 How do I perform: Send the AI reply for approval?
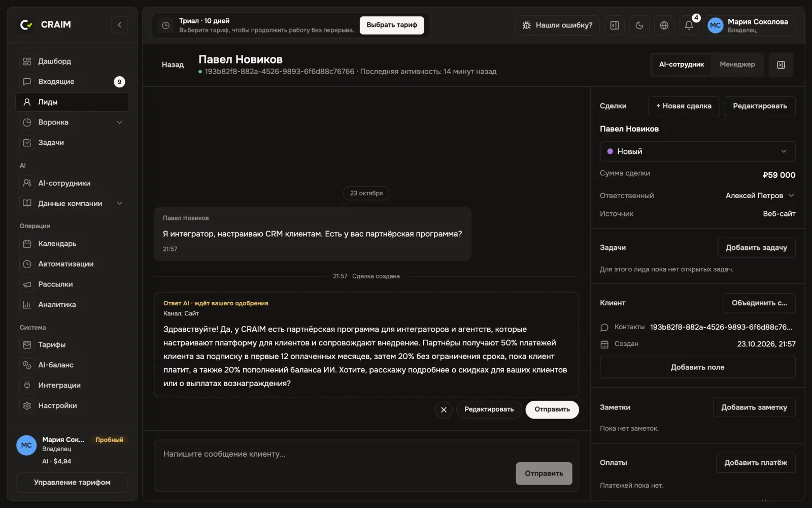tap(552, 409)
